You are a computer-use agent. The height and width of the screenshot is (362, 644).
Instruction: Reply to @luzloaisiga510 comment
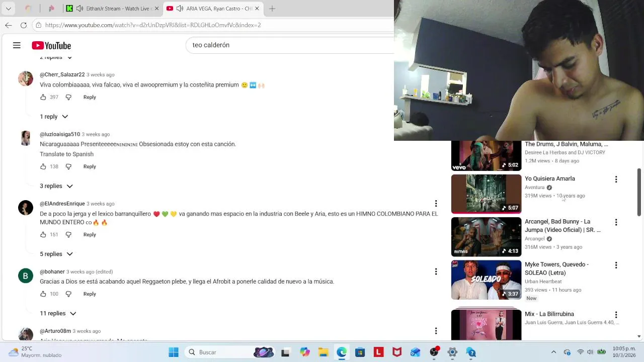[90, 166]
